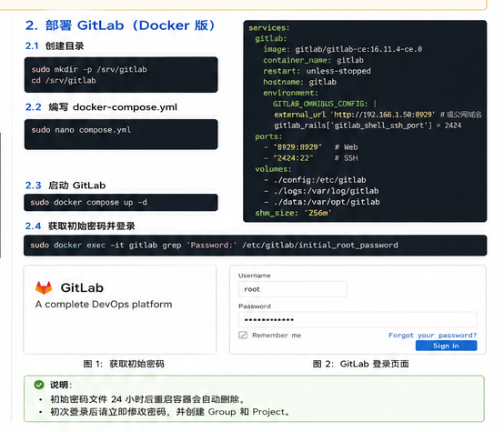Click the subheading 2.4 获取初始密码并登录

coord(80,226)
